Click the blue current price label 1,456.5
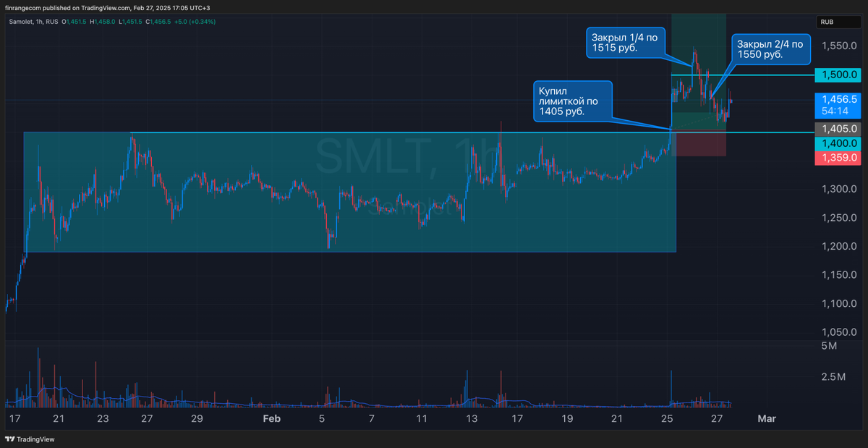Image resolution: width=868 pixels, height=448 pixels. click(x=838, y=98)
